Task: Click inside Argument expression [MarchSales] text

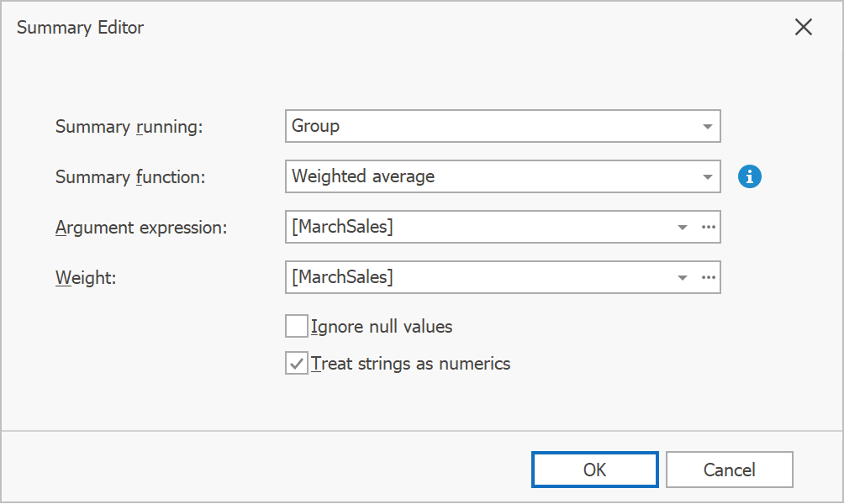Action: [342, 227]
